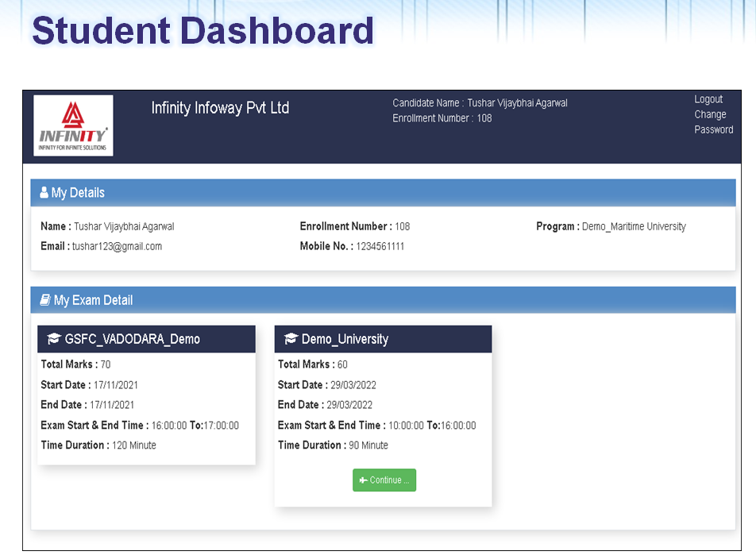Open the Change Password link
The height and width of the screenshot is (559, 756).
coord(714,122)
